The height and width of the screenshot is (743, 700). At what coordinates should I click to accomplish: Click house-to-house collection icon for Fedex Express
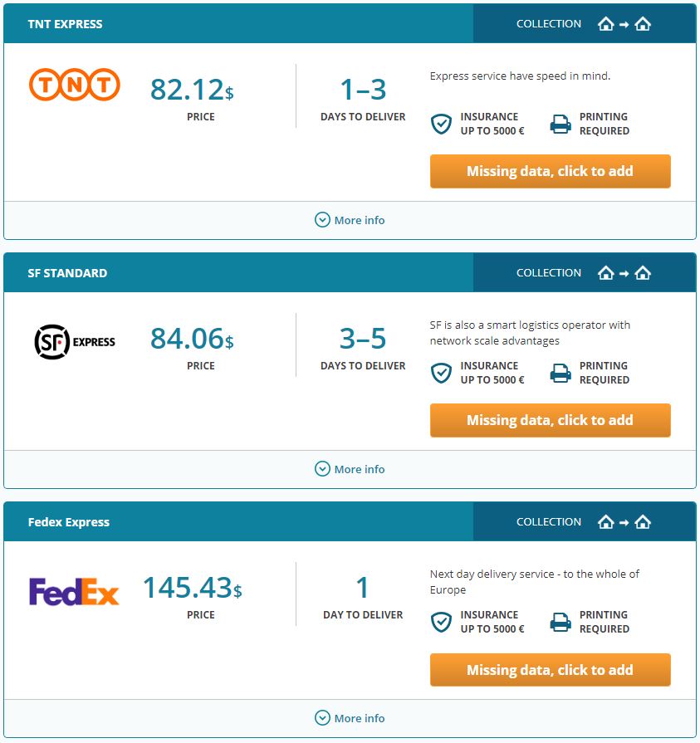click(x=624, y=522)
